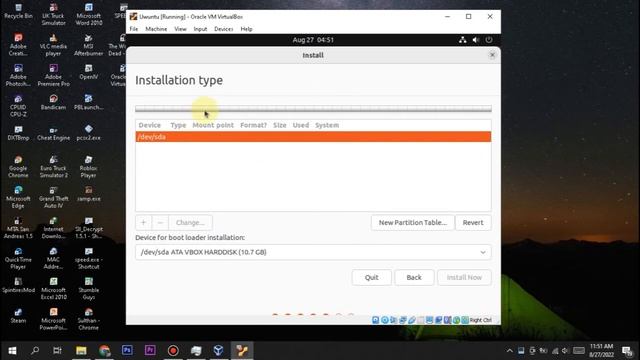Open Windows taskbar search

pyautogui.click(x=35, y=351)
